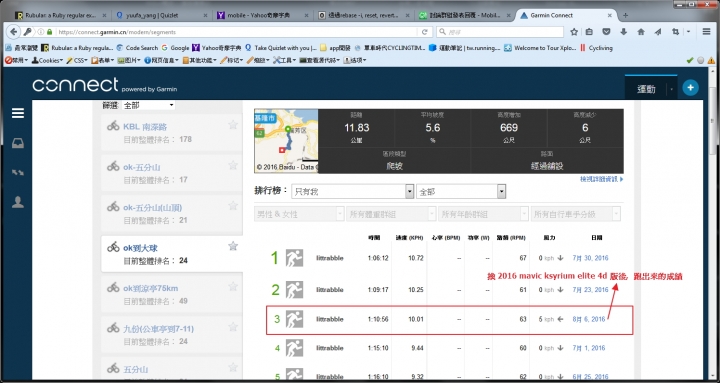
Task: Select the ok-五分山 segment in the list
Action: pos(171,172)
